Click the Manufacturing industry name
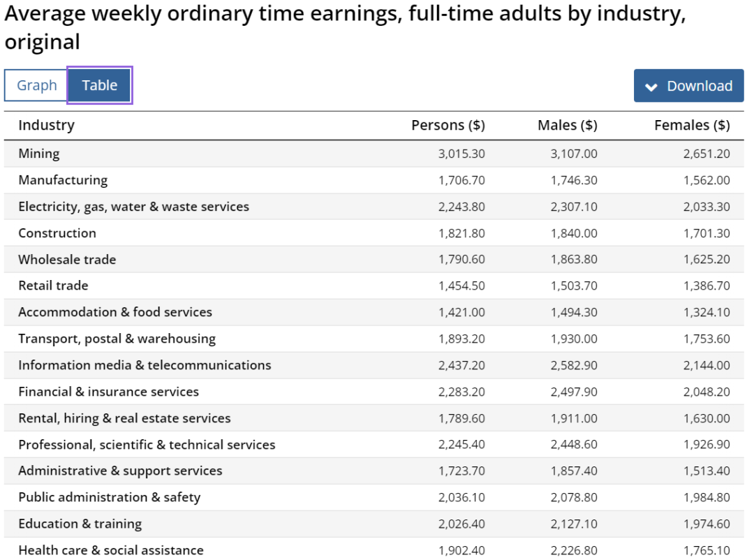754x560 pixels. [x=63, y=180]
